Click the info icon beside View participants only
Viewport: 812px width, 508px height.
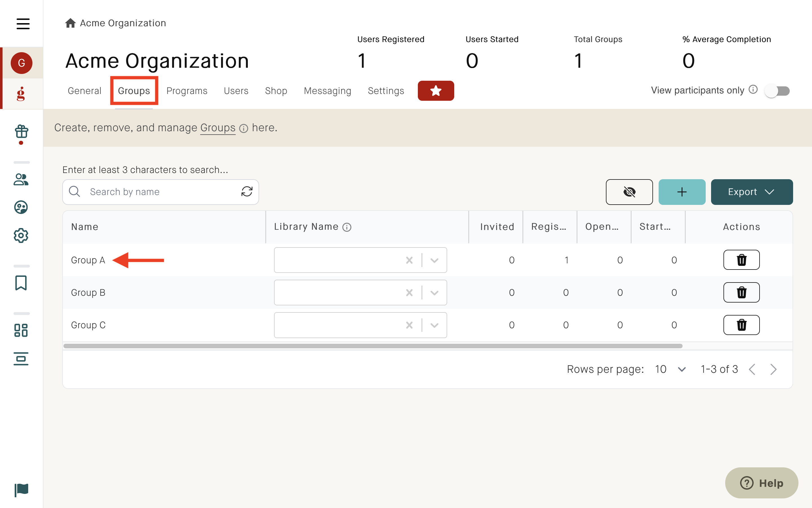753,89
